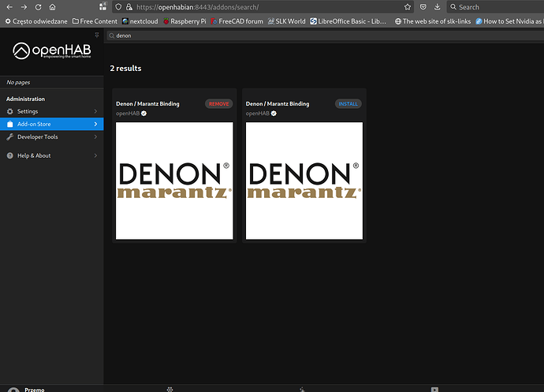Viewport: 544px width, 392px height.
Task: Click the Settings gear icon in sidebar
Action: tap(10, 111)
